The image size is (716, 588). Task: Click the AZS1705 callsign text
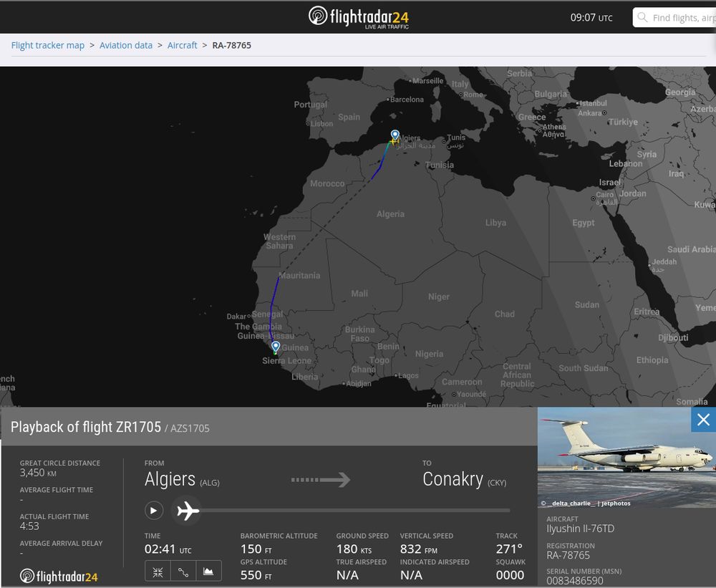click(x=190, y=428)
